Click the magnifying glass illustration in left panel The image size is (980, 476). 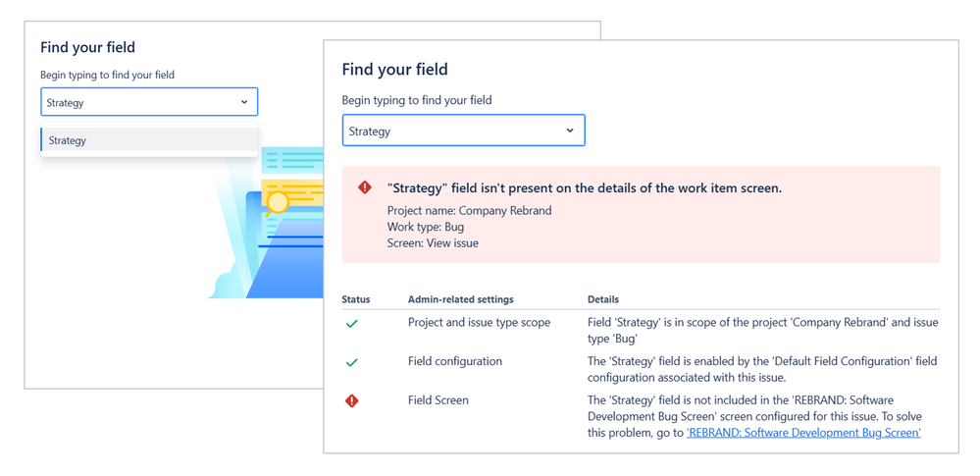(x=278, y=203)
